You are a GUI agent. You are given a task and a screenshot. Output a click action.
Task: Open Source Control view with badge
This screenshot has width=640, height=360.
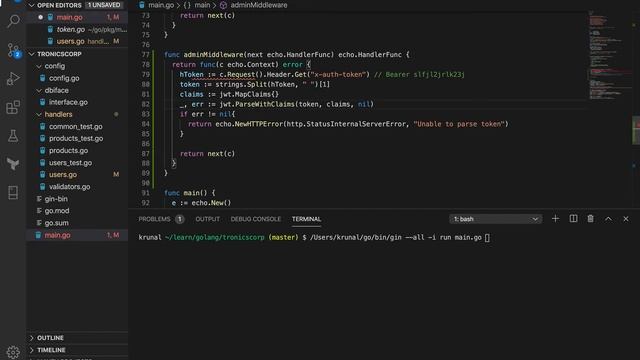tap(13, 50)
